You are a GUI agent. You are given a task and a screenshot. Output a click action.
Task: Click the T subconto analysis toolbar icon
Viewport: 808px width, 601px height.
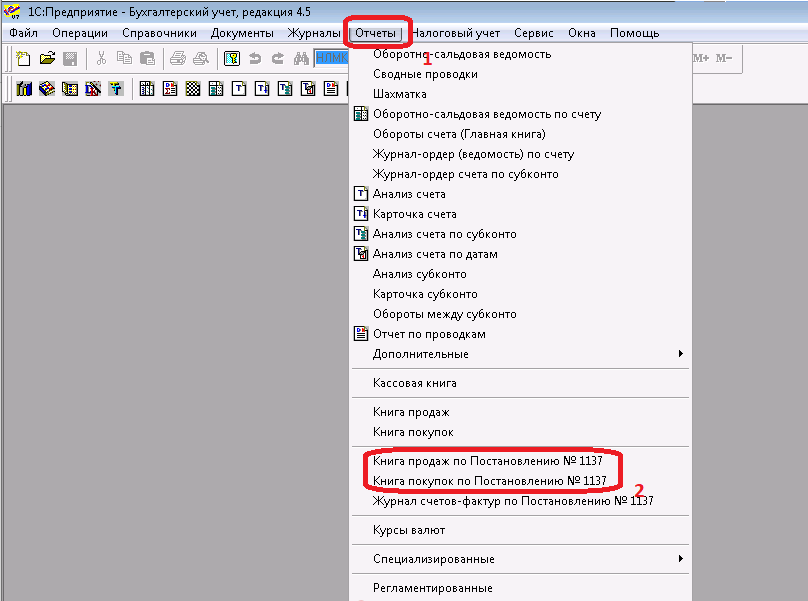[x=285, y=89]
